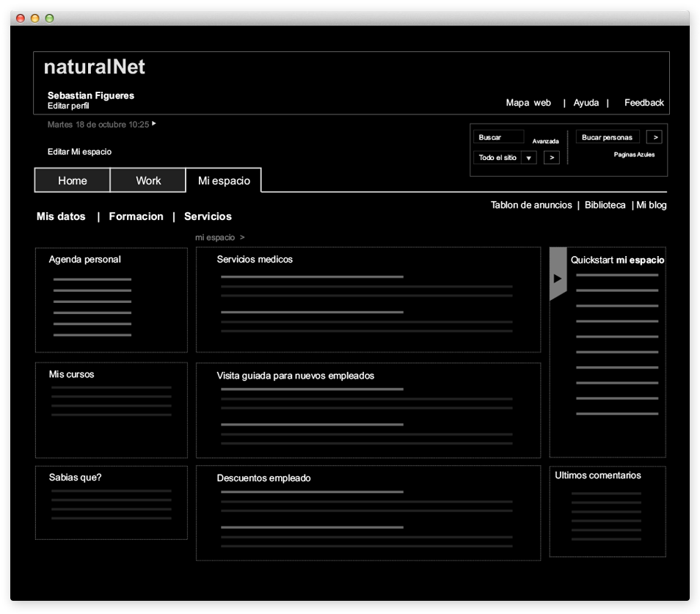Focus the 'Bucar personas' input field
Image resolution: width=700 pixels, height=614 pixels.
point(608,137)
